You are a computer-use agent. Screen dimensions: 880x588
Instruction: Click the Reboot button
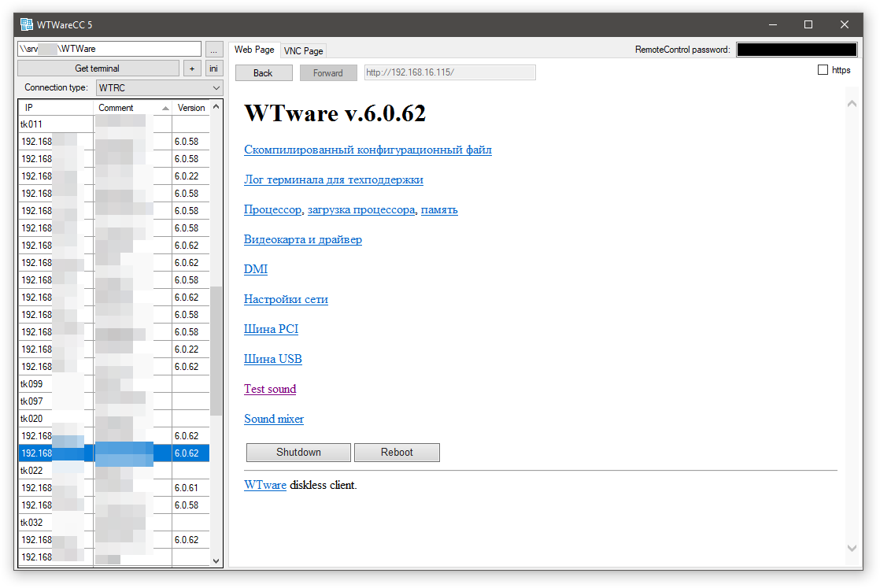tap(397, 453)
